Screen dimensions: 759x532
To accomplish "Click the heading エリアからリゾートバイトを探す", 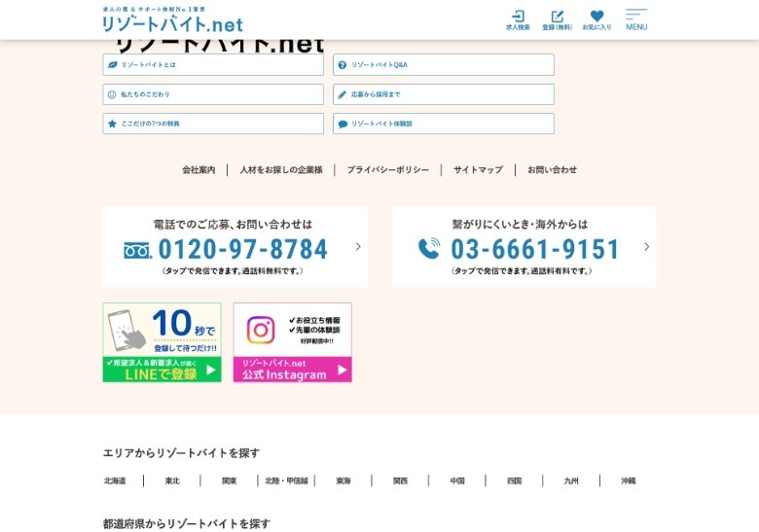I will (x=181, y=453).
